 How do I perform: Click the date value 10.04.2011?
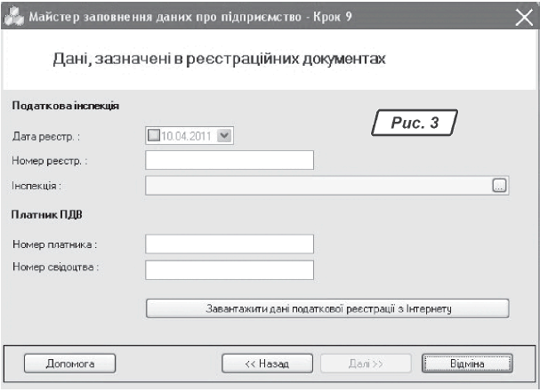pyautogui.click(x=185, y=136)
